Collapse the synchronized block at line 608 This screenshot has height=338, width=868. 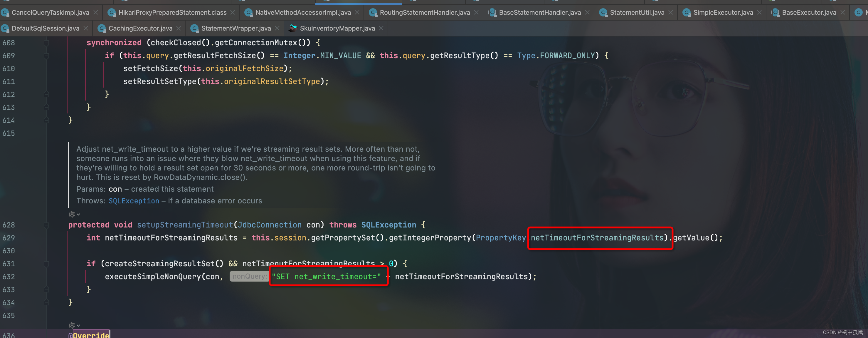point(46,43)
